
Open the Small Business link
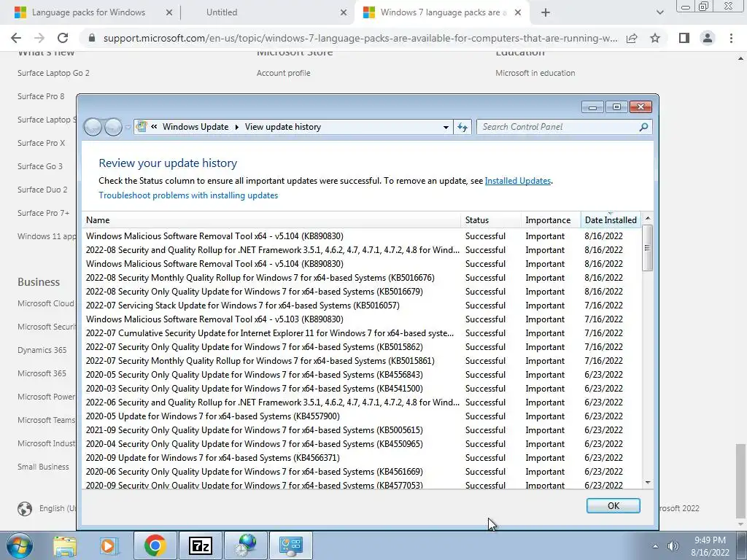click(x=43, y=467)
